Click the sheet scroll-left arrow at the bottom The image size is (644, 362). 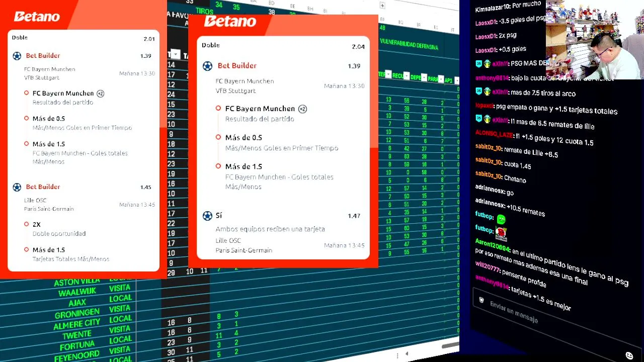(x=407, y=354)
